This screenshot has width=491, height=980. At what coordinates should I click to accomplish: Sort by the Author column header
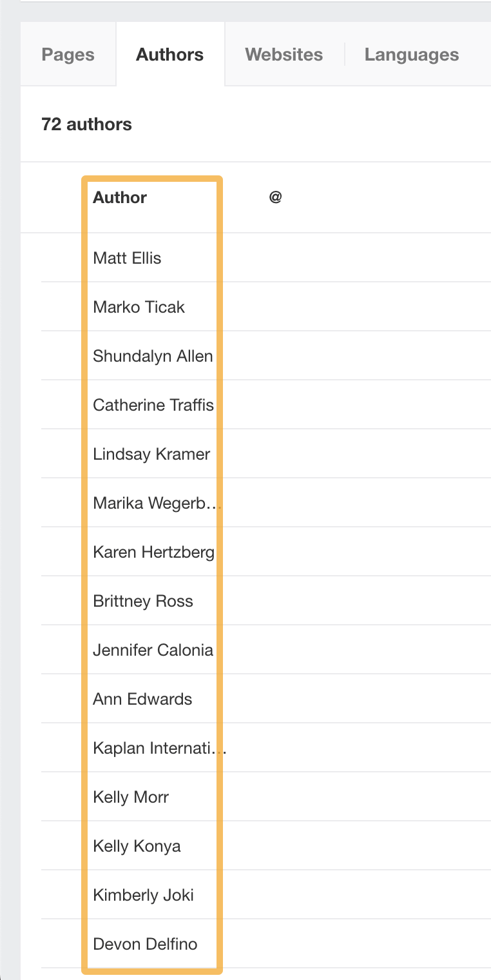coord(119,197)
